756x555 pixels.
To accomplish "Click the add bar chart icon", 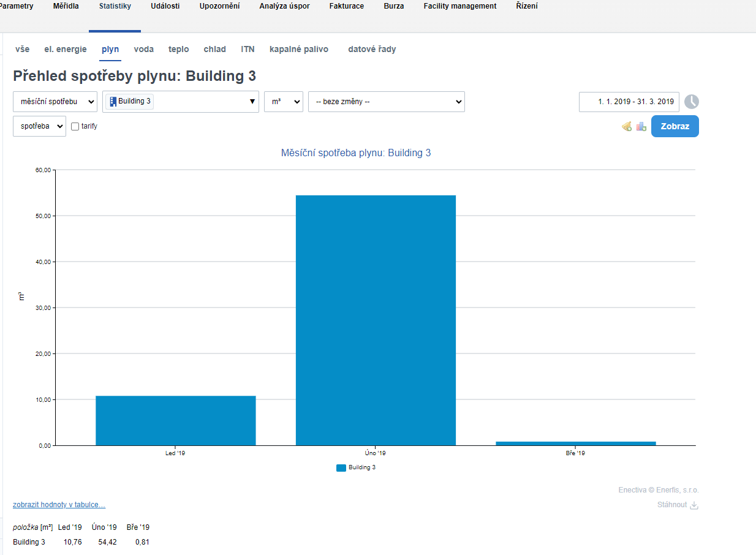I will 641,126.
